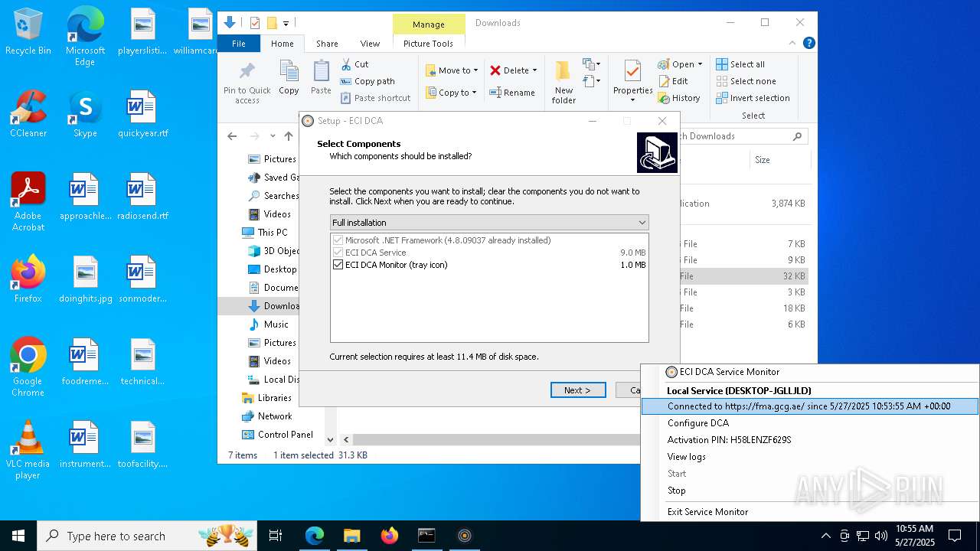Screen dimensions: 980x551
Task: Open the File tab in Explorer
Action: (239, 44)
